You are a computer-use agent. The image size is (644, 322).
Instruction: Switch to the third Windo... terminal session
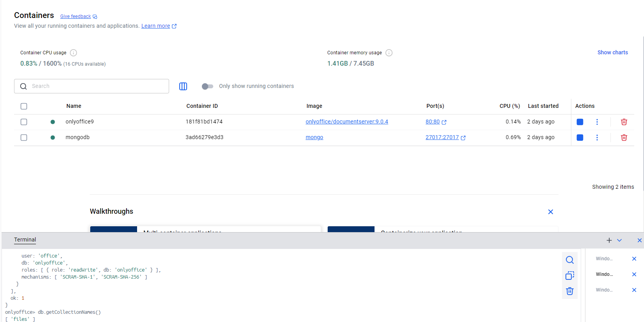click(604, 290)
